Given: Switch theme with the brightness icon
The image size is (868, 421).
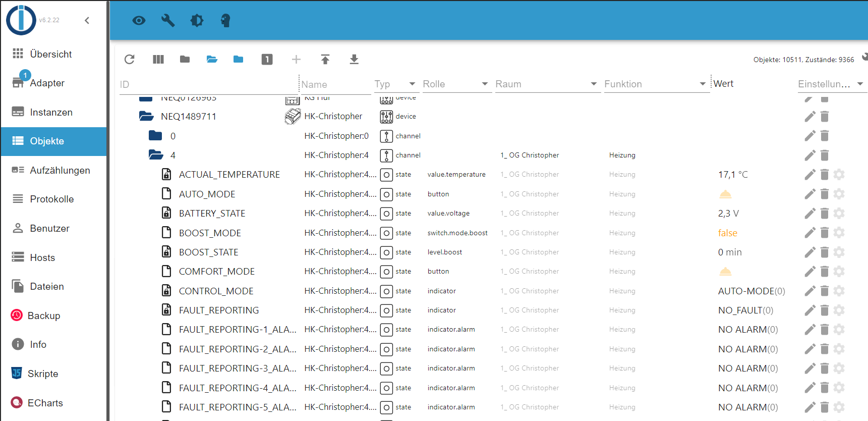Looking at the screenshot, I should [x=197, y=20].
